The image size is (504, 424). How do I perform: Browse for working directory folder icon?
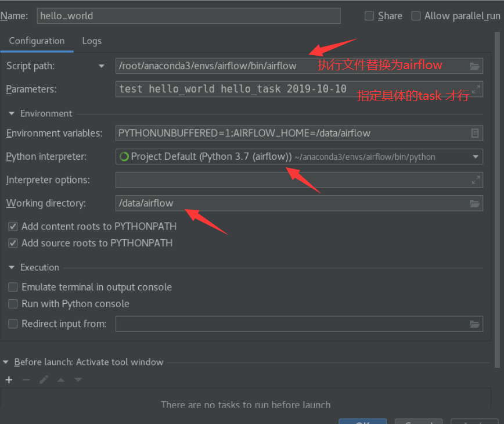pyautogui.click(x=474, y=203)
